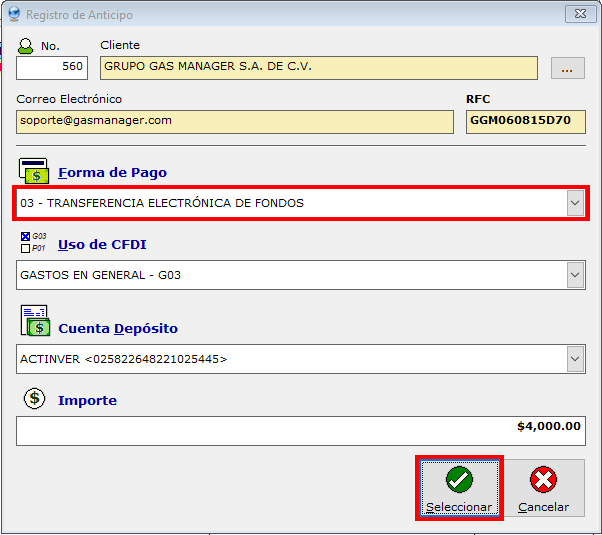Select the Cliente name field
This screenshot has width=602, height=535.
click(318, 68)
